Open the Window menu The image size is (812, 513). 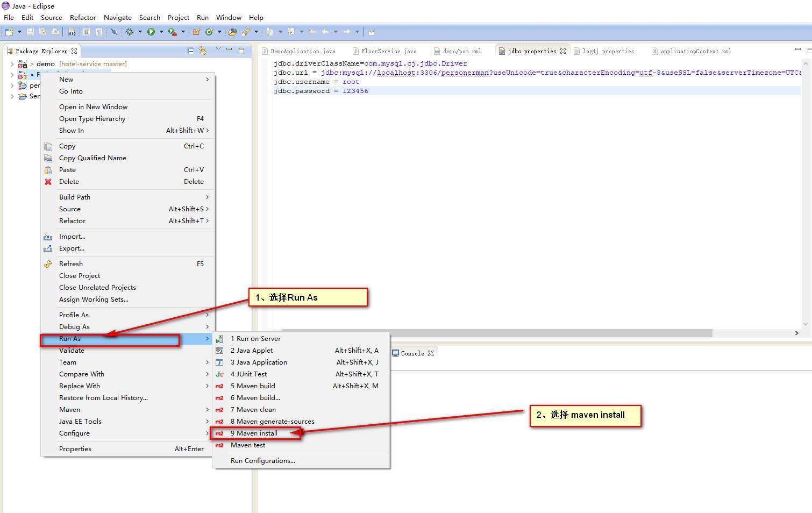click(x=229, y=17)
